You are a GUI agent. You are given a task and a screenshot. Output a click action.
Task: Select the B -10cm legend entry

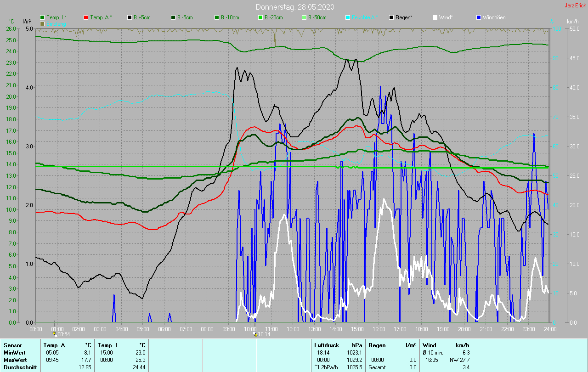[x=230, y=17]
